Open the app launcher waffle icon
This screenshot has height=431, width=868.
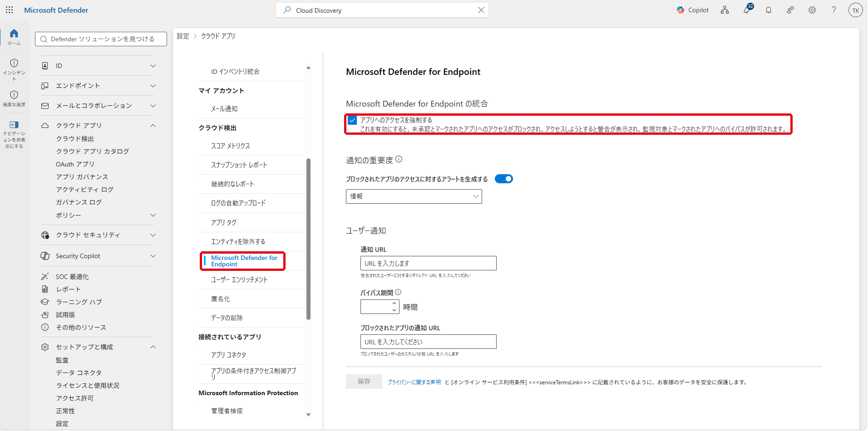pyautogui.click(x=10, y=10)
